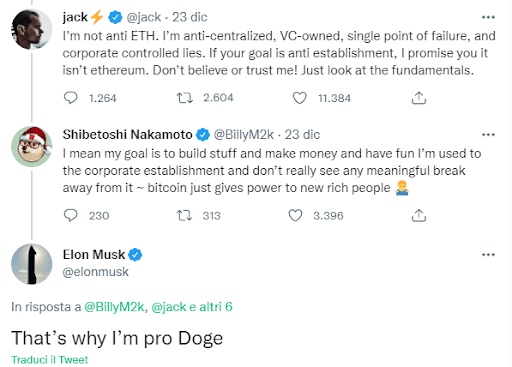Reply to jack's tweet via comment icon
Viewport: 512px width, 367px height.
[71, 98]
